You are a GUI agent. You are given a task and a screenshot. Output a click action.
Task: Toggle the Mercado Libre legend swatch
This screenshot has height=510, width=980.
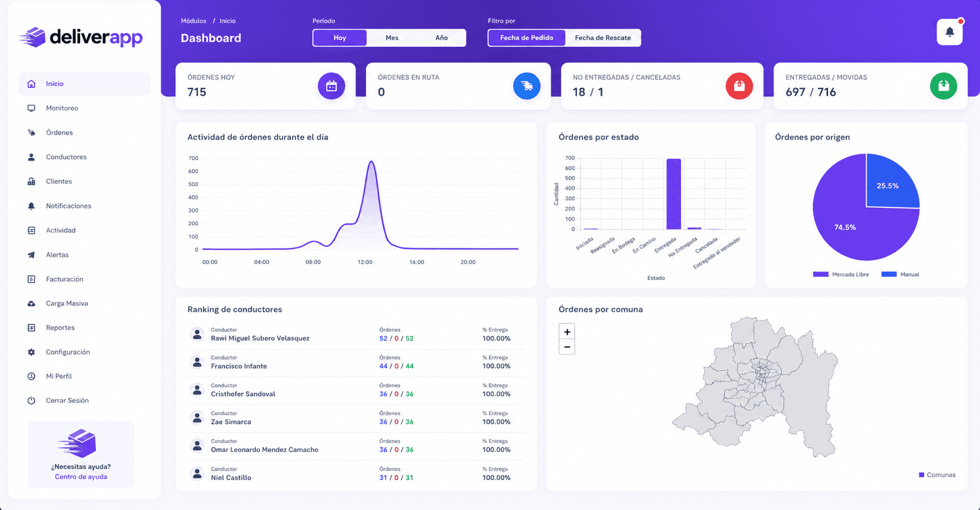[x=820, y=274]
